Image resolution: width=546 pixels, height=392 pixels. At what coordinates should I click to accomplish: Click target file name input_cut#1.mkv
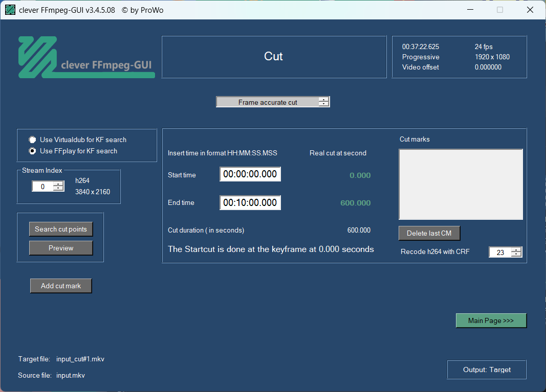pos(80,359)
